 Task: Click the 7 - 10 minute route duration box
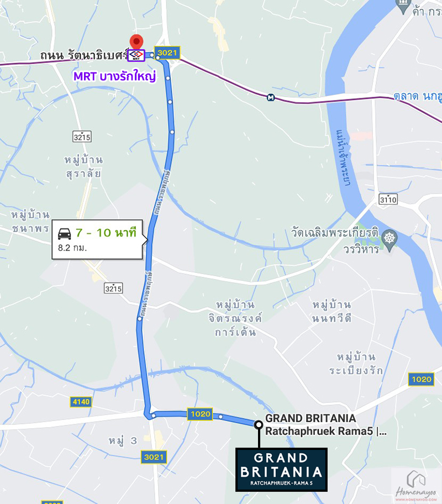pyautogui.click(x=97, y=239)
